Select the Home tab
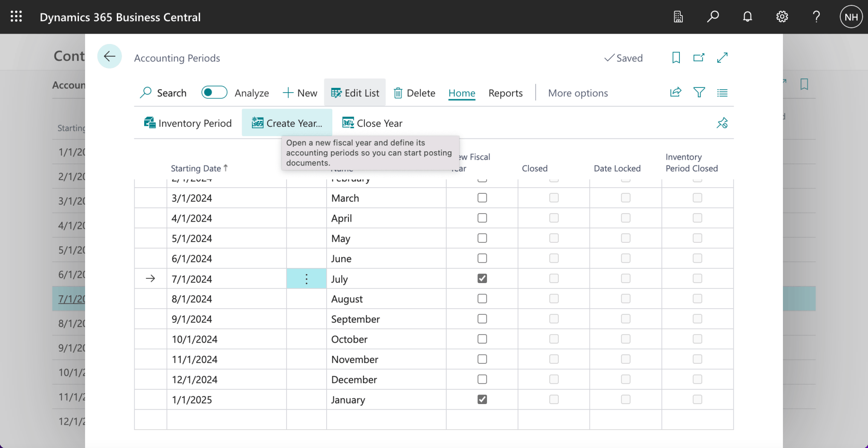Viewport: 868px width, 448px height. pyautogui.click(x=461, y=93)
